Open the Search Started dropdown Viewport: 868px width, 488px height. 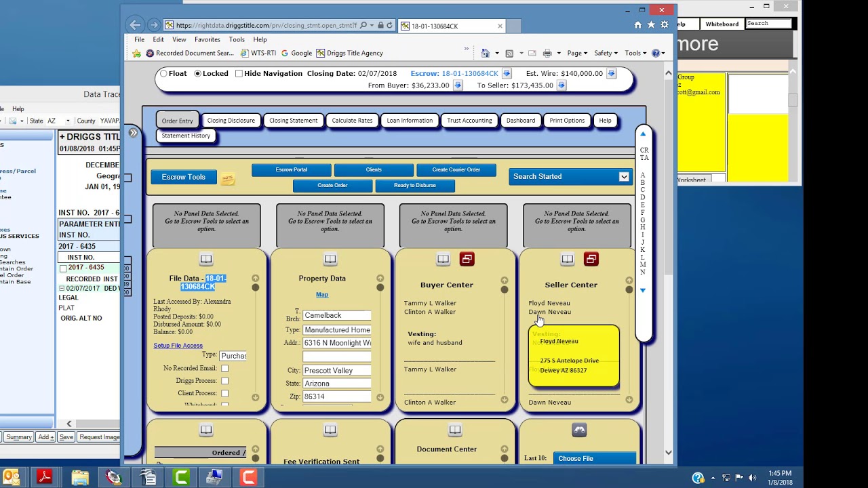point(624,177)
